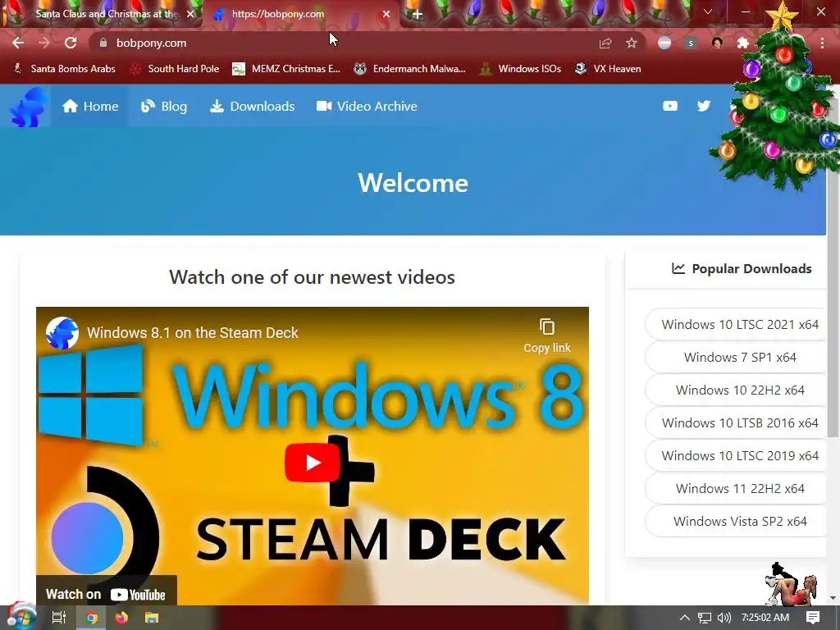
Task: Open the Extensions puzzle-piece icon
Action: pyautogui.click(x=742, y=43)
